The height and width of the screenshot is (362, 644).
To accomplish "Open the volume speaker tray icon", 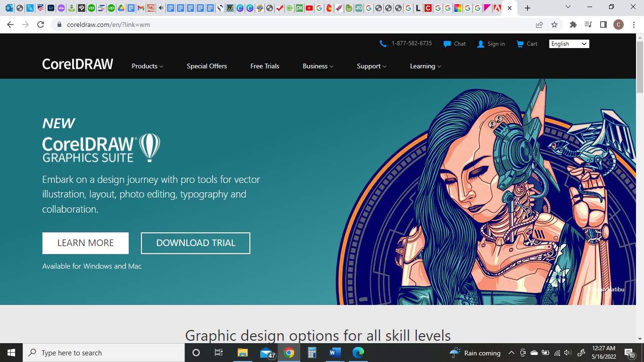I will pos(568,353).
